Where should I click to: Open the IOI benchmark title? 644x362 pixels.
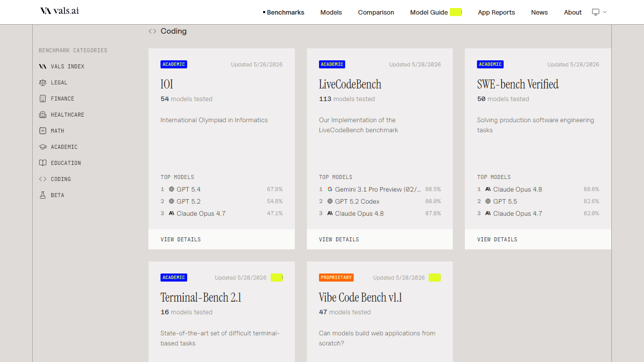167,84
